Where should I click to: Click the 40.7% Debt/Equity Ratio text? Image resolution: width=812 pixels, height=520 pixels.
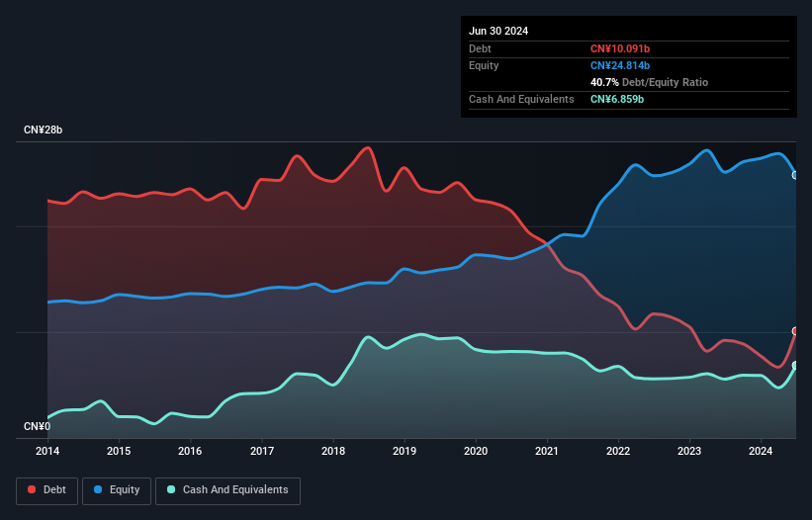tap(649, 82)
